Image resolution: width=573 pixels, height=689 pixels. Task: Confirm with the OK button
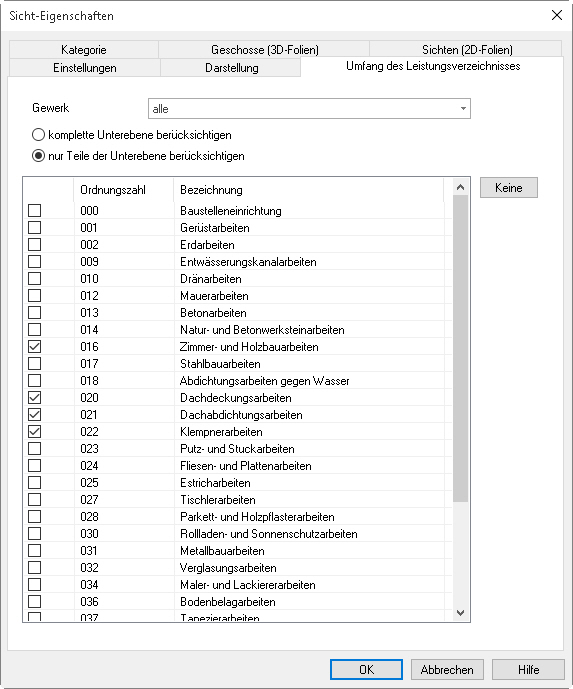(366, 669)
